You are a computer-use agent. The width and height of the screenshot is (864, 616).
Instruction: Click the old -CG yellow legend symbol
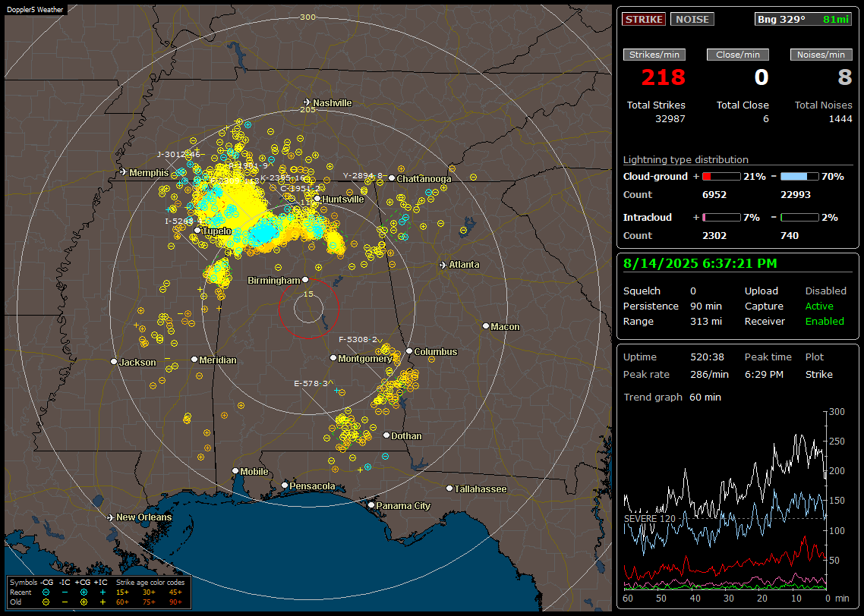46,602
